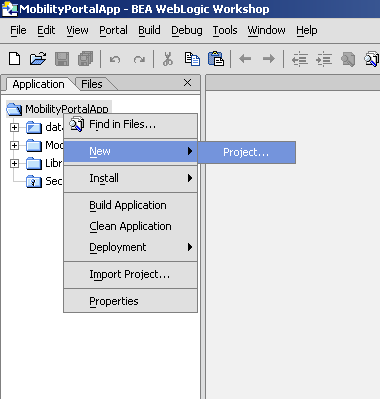Open the Edit menu
380x399 pixels.
point(46,30)
